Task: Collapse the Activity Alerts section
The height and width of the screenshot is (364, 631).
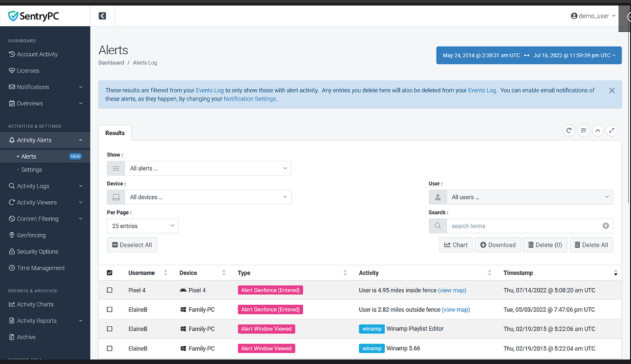Action: tap(44, 140)
